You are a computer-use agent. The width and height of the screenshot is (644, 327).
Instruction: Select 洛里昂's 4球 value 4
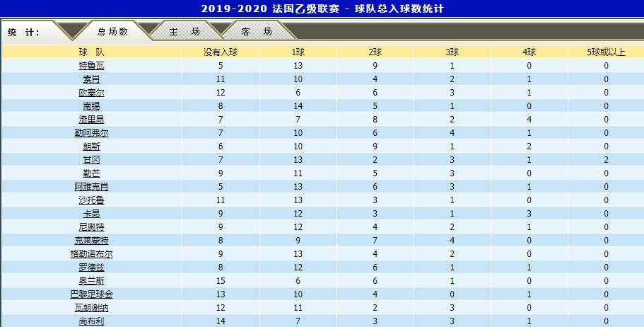pos(529,120)
